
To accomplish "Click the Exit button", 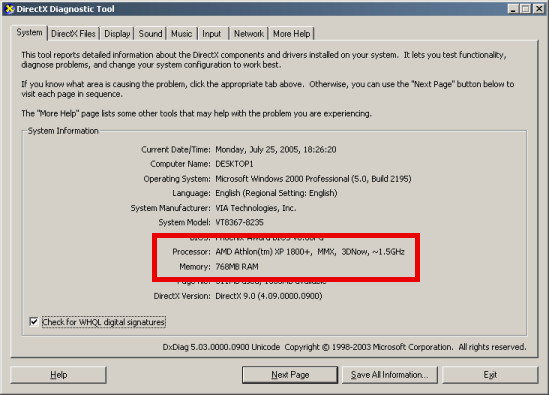I will (x=490, y=375).
